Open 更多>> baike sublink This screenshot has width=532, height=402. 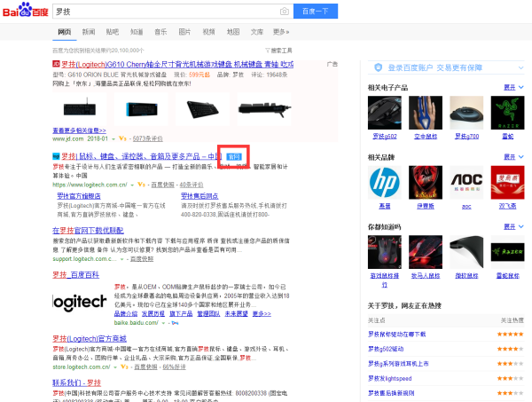pos(262,314)
